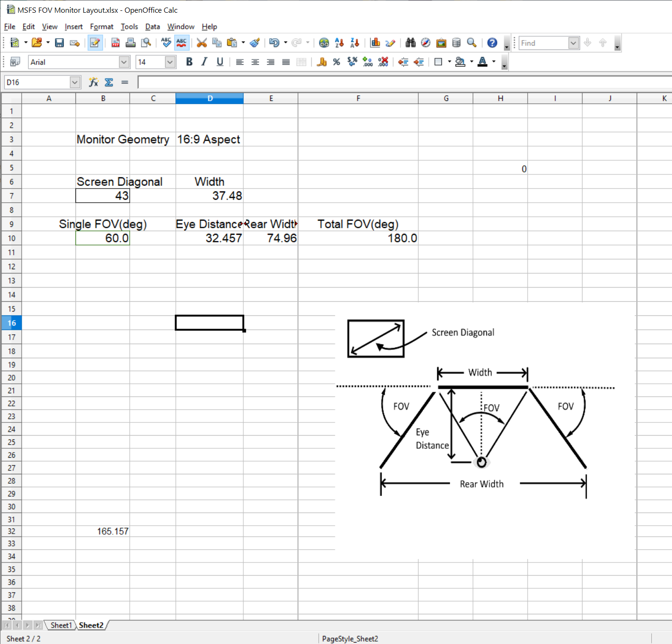
Task: Open the font size 14 dropdown
Action: tap(170, 62)
